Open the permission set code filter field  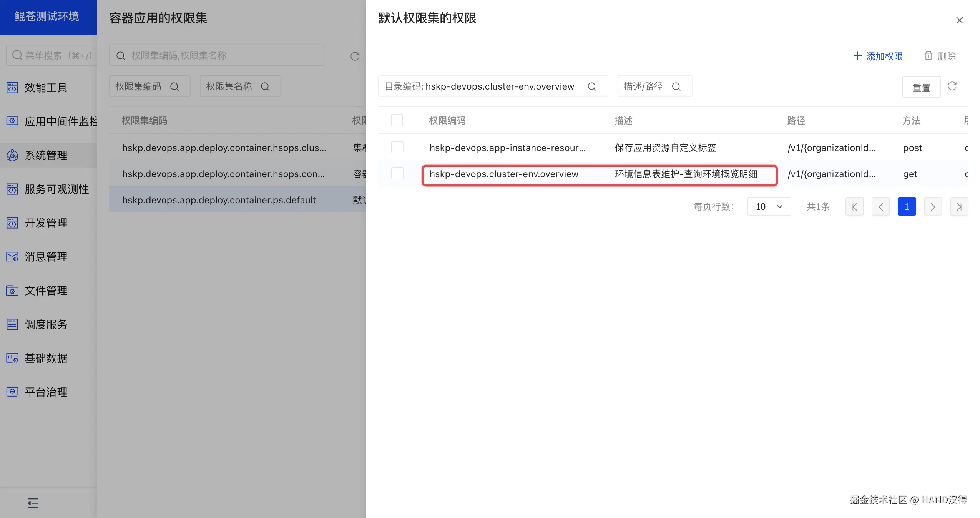pyautogui.click(x=149, y=86)
